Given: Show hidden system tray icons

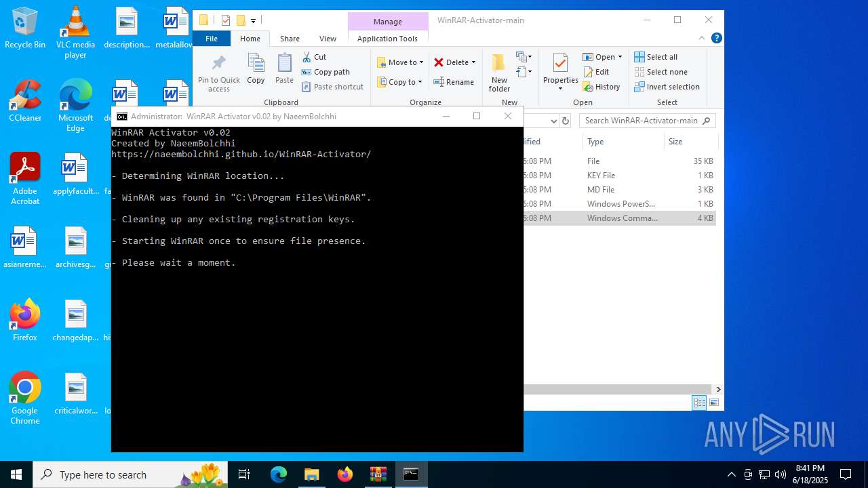Looking at the screenshot, I should pyautogui.click(x=731, y=474).
